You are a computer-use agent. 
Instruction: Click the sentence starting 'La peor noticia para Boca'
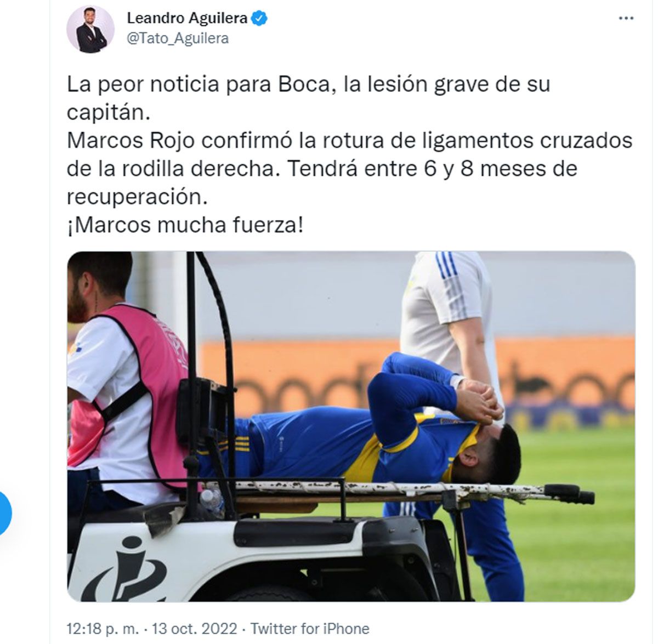[308, 99]
